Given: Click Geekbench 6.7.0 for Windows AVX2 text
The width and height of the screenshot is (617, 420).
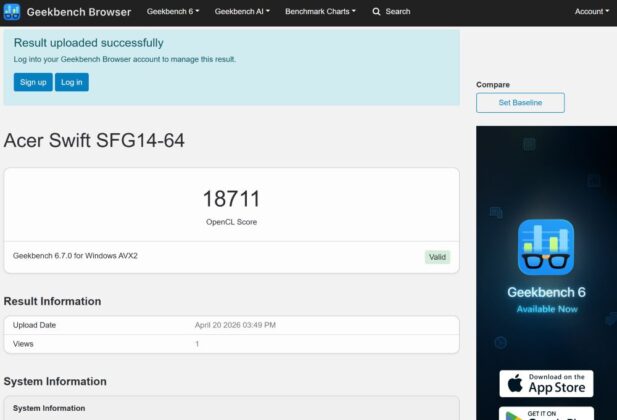Looking at the screenshot, I should pos(75,256).
